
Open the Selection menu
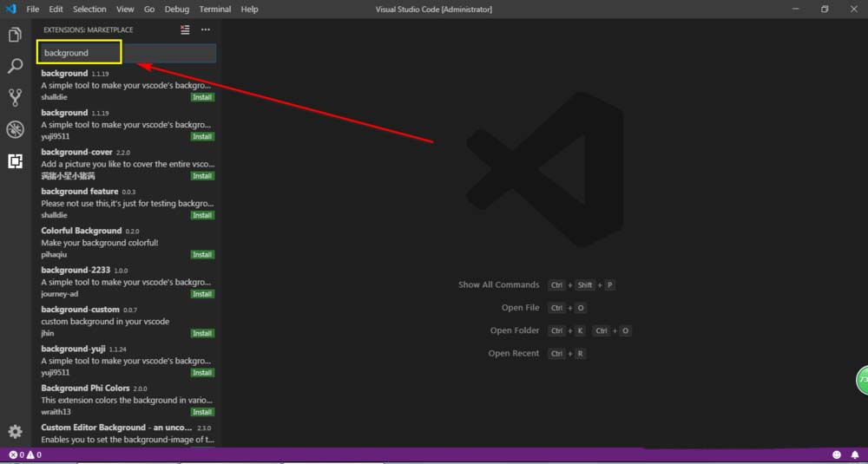pyautogui.click(x=89, y=10)
